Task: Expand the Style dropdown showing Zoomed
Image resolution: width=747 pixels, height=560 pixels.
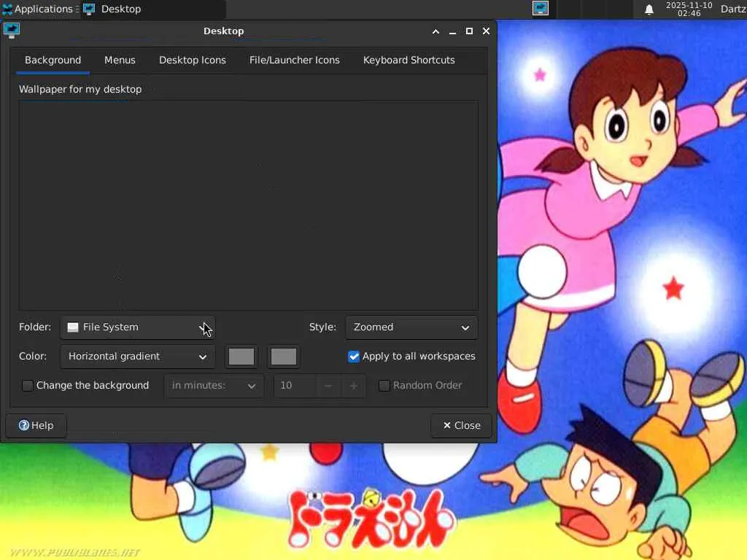Action: click(x=411, y=327)
